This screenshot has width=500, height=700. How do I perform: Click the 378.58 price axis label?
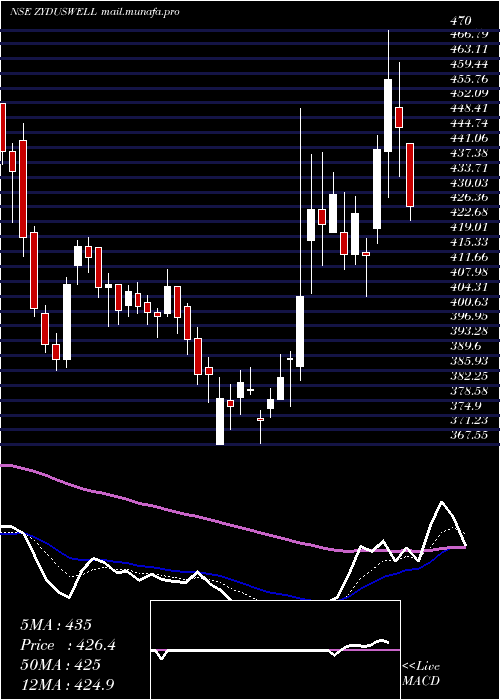tap(469, 390)
